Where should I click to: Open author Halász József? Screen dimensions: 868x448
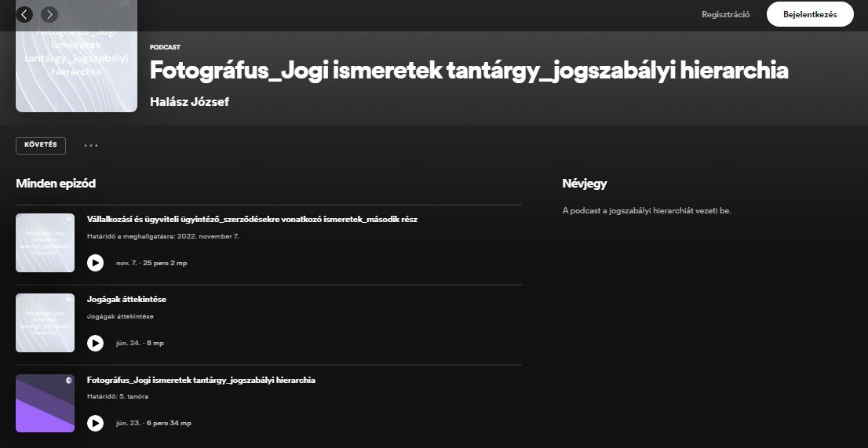tap(189, 102)
